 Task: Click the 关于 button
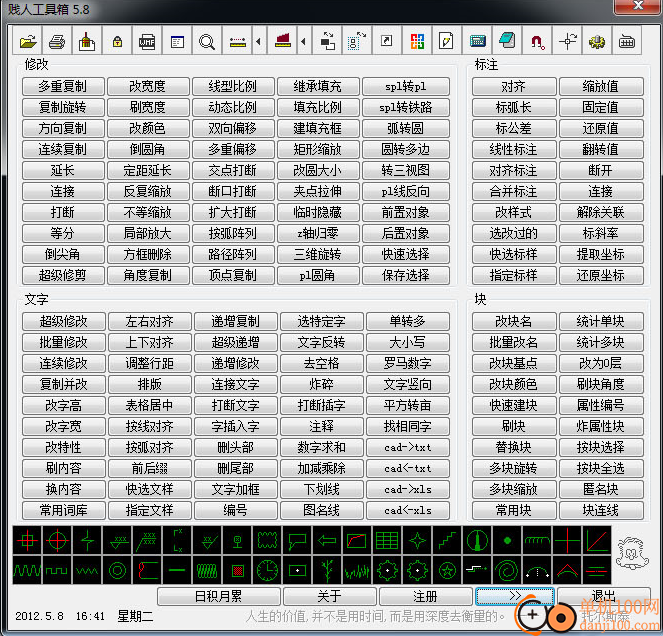tap(329, 596)
